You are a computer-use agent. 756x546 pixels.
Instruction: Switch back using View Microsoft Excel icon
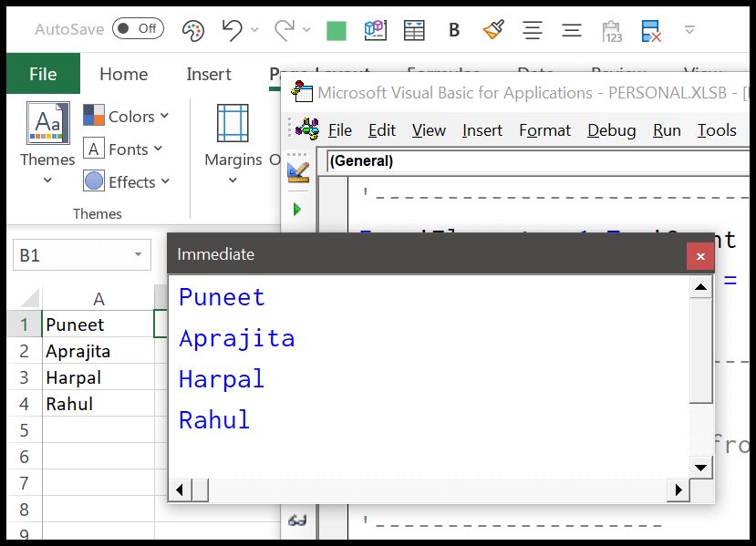(304, 129)
